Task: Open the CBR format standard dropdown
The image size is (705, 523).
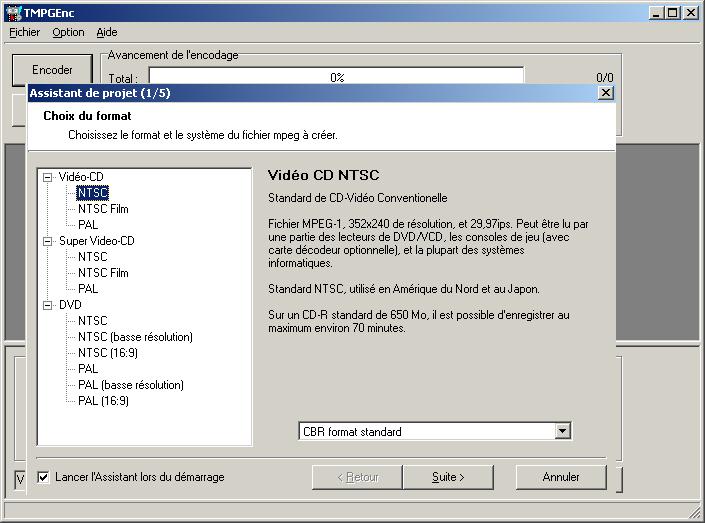Action: click(x=562, y=431)
